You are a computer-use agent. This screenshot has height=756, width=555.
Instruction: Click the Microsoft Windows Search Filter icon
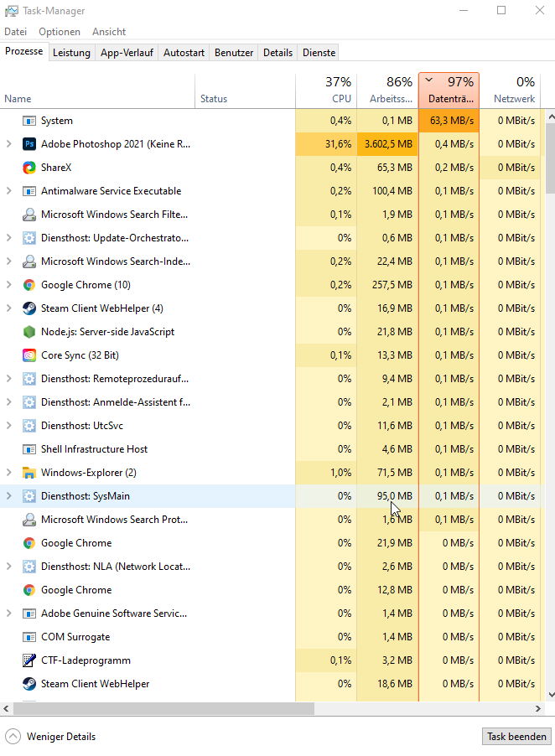point(29,214)
